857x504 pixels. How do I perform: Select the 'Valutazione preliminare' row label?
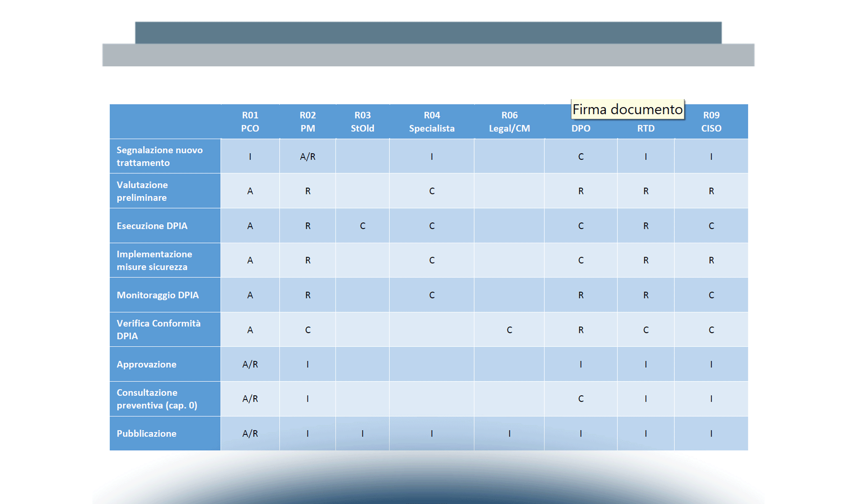point(165,191)
